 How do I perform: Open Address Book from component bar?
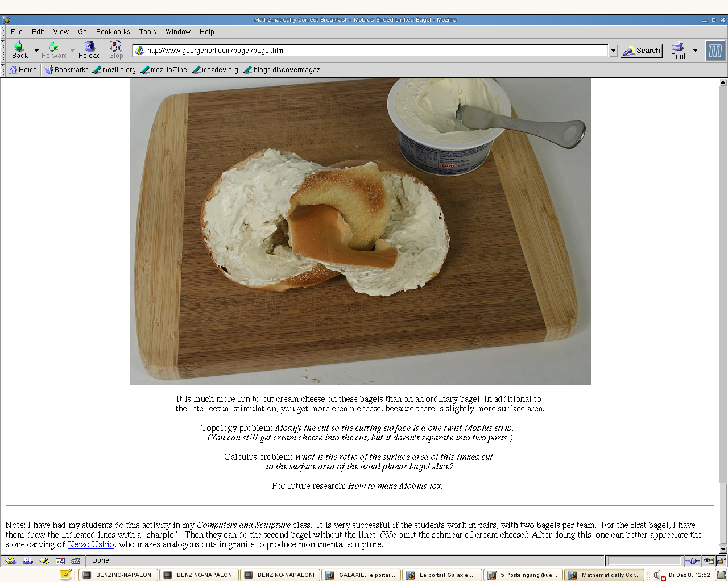60,561
